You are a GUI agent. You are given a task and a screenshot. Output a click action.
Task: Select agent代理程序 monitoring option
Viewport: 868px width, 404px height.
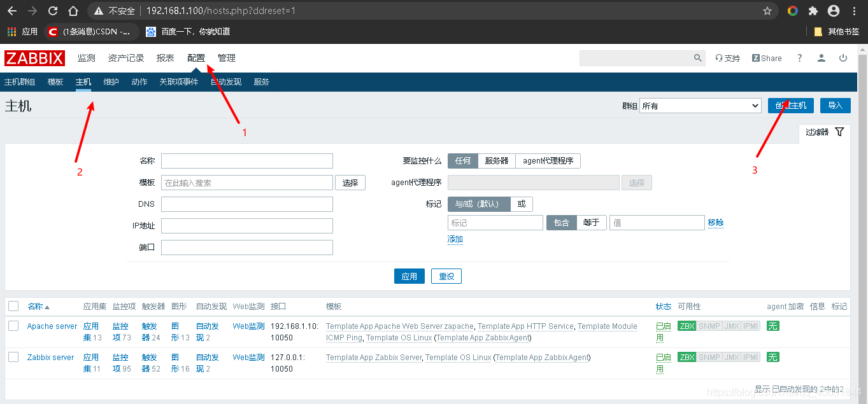point(548,160)
